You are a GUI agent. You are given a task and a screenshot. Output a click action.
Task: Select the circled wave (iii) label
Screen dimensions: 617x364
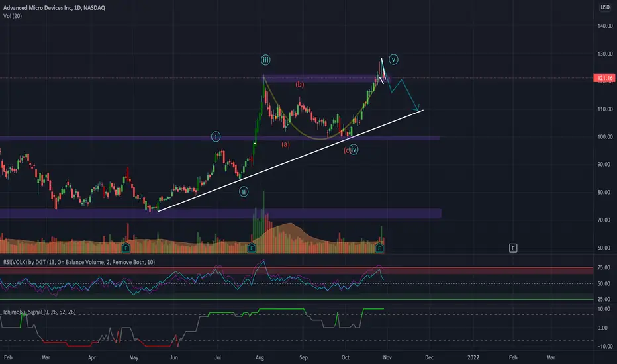265,60
